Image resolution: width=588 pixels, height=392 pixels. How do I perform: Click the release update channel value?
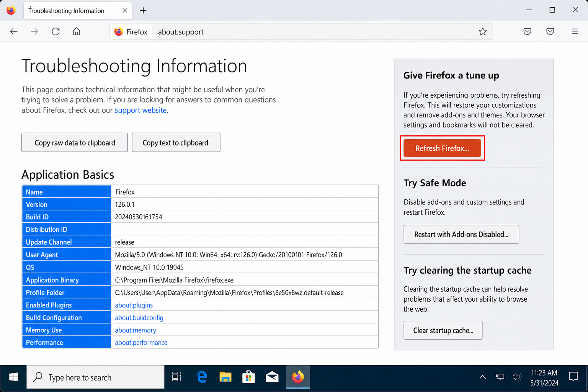(x=124, y=242)
